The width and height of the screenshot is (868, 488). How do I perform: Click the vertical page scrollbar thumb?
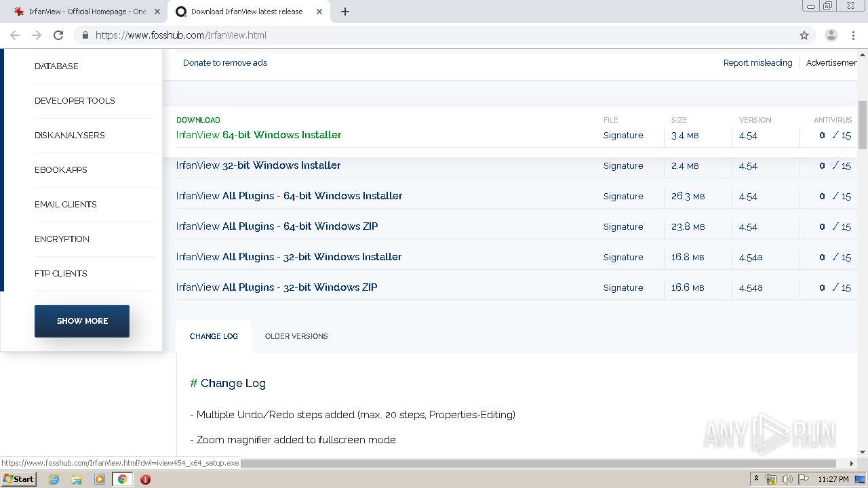pos(863,125)
